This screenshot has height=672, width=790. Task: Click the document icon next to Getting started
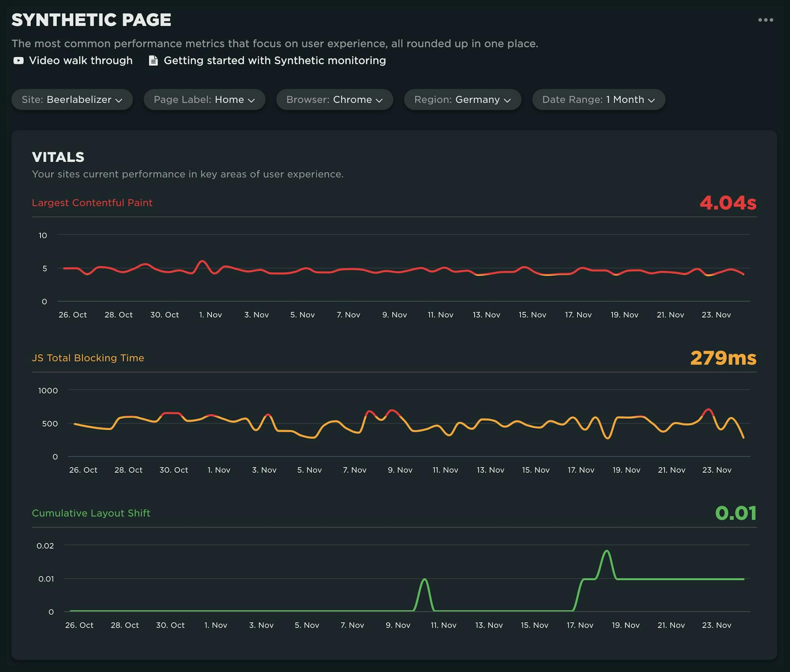[153, 60]
